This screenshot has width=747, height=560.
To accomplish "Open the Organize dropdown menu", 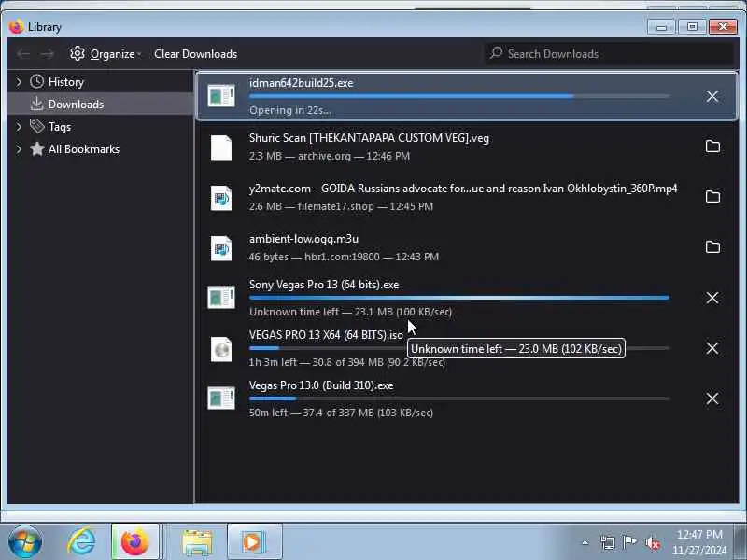I will (x=106, y=54).
